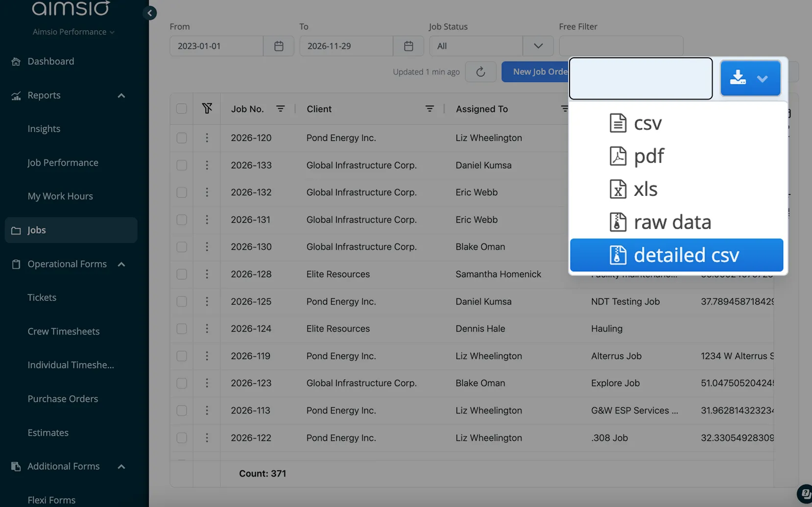Open row actions for job 2026-131
812x507 pixels.
[207, 220]
